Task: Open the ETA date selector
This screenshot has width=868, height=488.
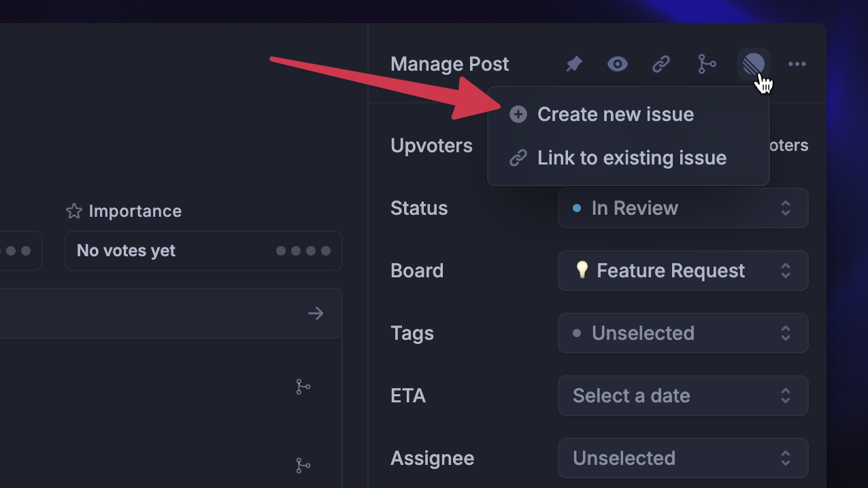Action: click(x=682, y=396)
